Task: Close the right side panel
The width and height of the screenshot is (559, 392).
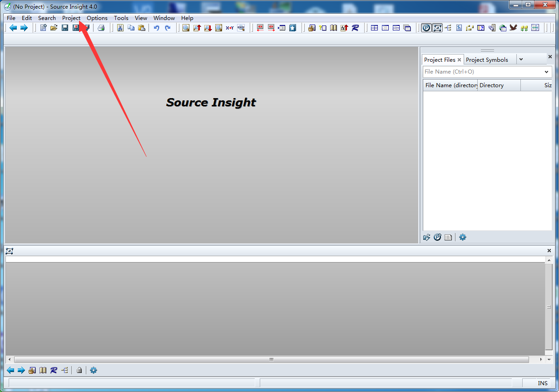Action: coord(550,57)
